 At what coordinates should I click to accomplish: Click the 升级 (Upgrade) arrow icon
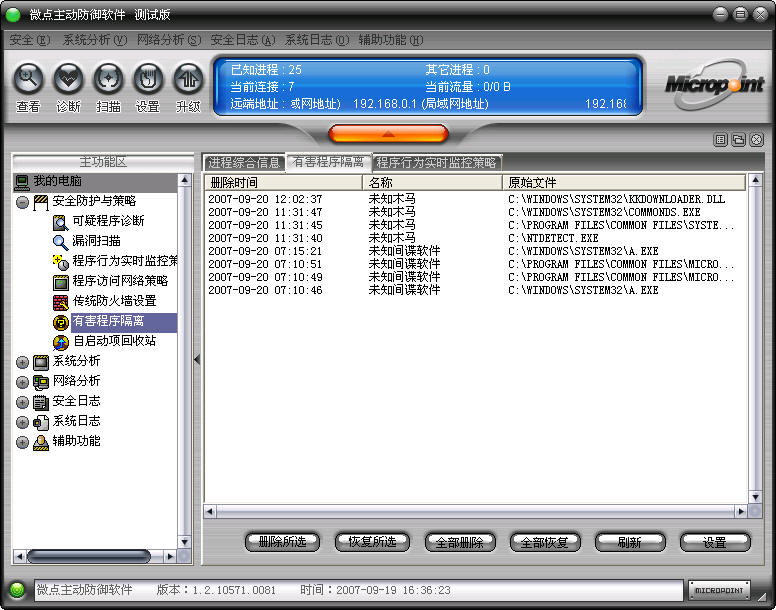pos(188,79)
